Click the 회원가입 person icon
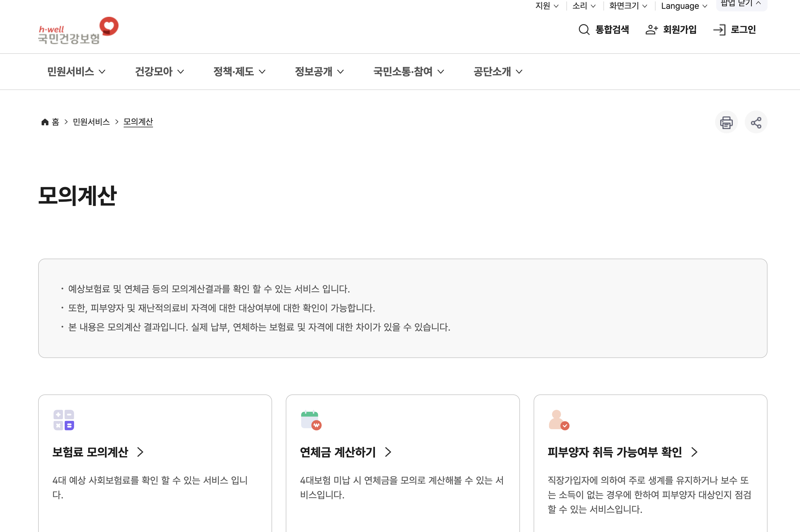The width and height of the screenshot is (800, 532). coord(651,30)
